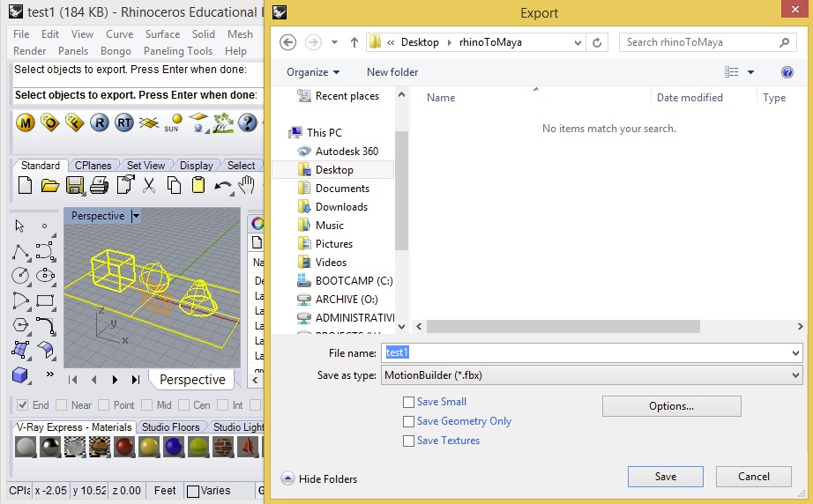Switch to the CPlanes toolbar tab
The image size is (813, 504).
tap(93, 166)
